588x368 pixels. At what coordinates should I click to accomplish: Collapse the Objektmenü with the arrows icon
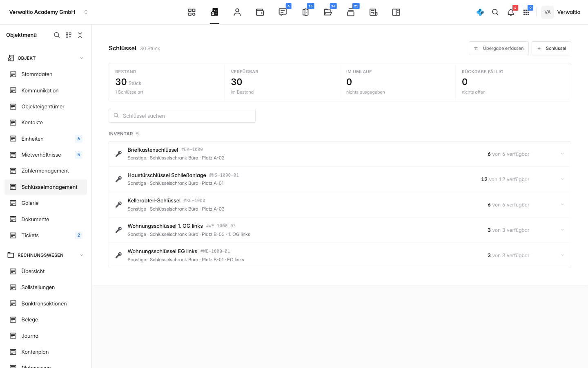(80, 35)
